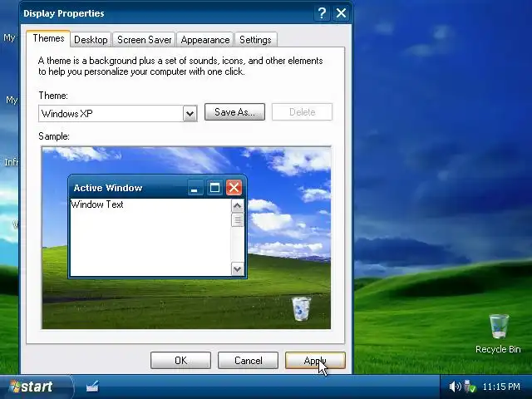This screenshot has height=399, width=532.
Task: Open the Recycle Bin desktop icon
Action: pos(499,333)
